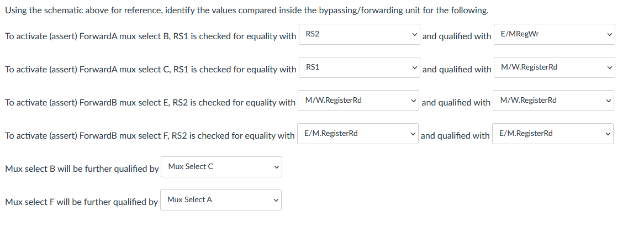
Task: Click 'and qualified with' in the select F row
Action: pyautogui.click(x=456, y=135)
